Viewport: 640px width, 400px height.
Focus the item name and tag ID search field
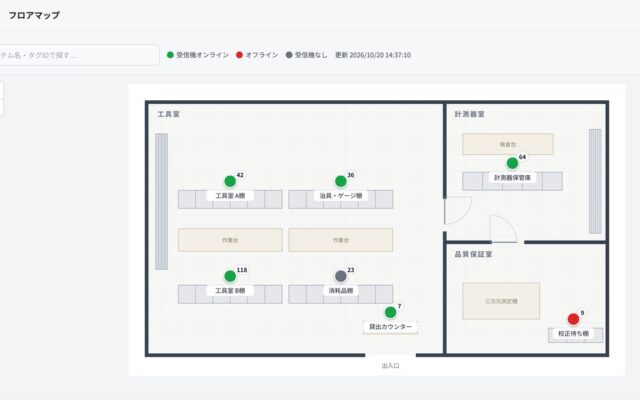click(x=79, y=55)
